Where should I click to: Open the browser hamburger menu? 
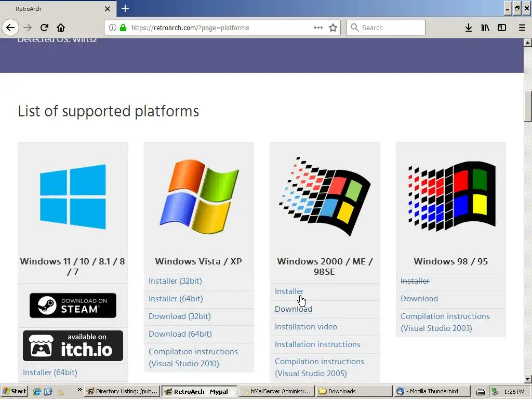[522, 28]
